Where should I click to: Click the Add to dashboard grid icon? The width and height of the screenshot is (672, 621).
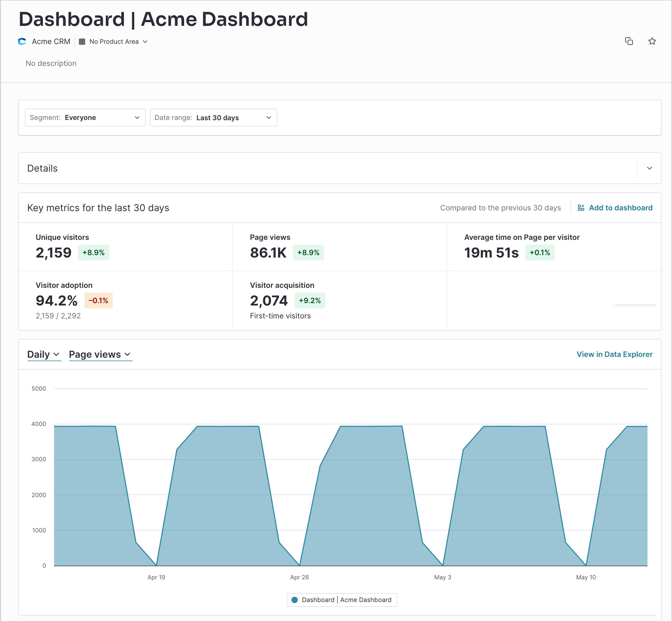tap(580, 208)
